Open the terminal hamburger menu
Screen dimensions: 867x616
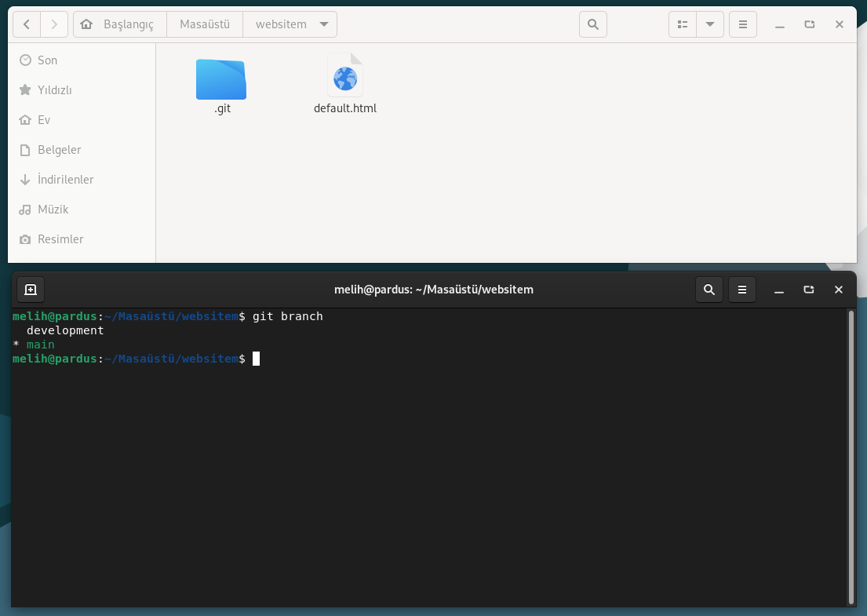pos(742,290)
